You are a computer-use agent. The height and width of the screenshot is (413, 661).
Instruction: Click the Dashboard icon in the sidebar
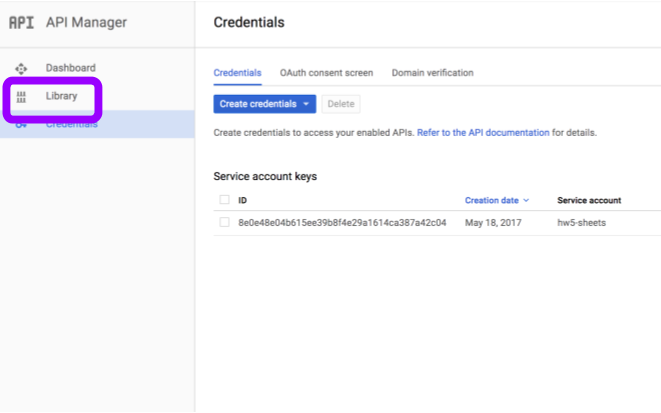21,69
